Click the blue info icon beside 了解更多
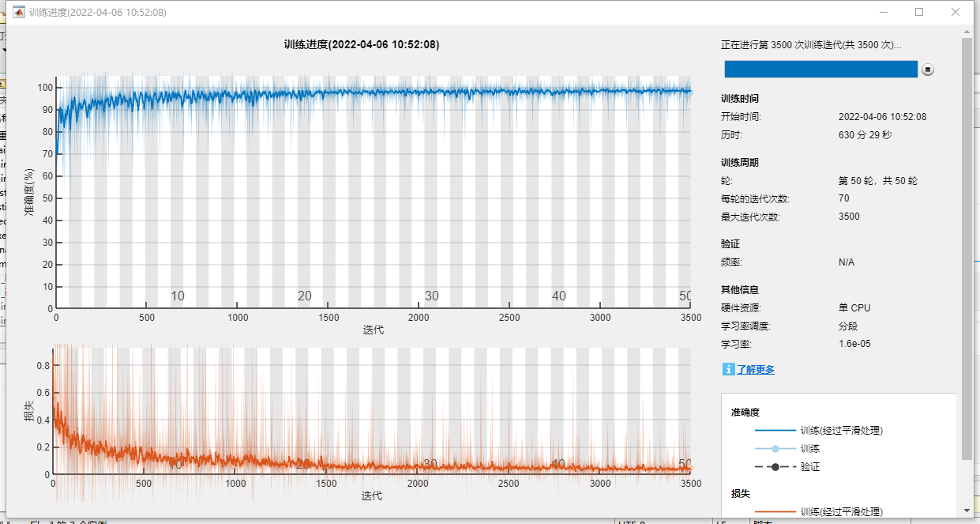This screenshot has height=524, width=980. [x=728, y=369]
